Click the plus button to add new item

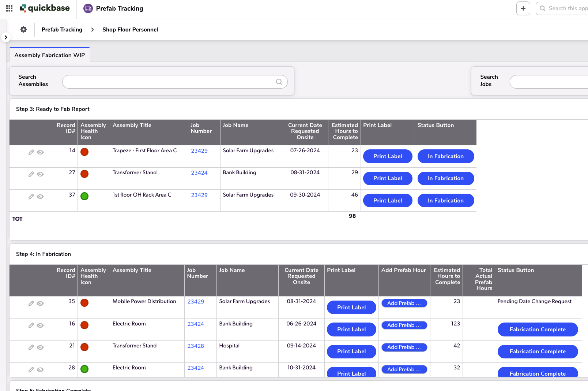523,8
